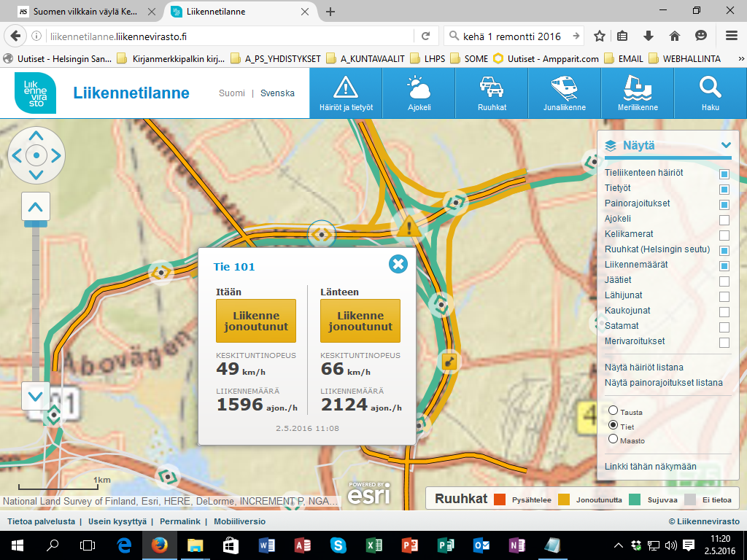Enable the Ajokeli layer checkbox

click(x=724, y=220)
